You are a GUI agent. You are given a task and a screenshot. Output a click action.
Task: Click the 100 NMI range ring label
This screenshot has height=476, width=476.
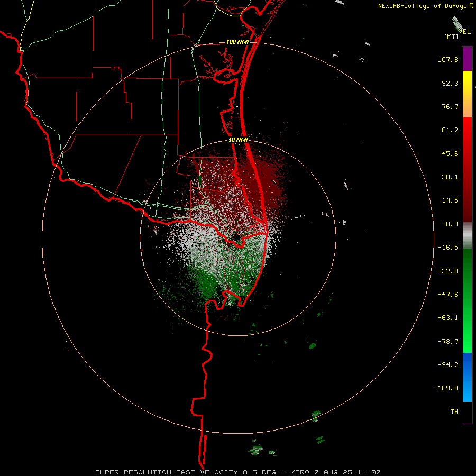pyautogui.click(x=237, y=42)
